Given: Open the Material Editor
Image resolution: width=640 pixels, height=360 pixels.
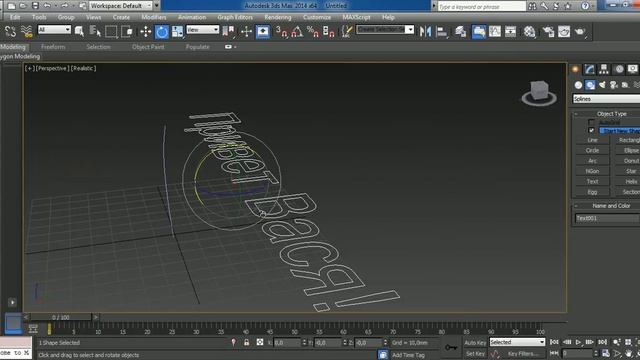Looking at the screenshot, I should pos(529,31).
